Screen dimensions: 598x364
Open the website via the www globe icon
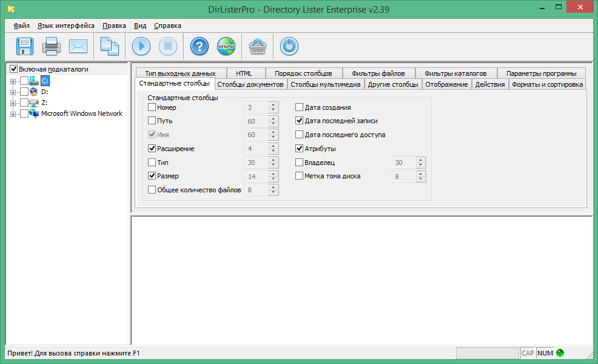[226, 46]
